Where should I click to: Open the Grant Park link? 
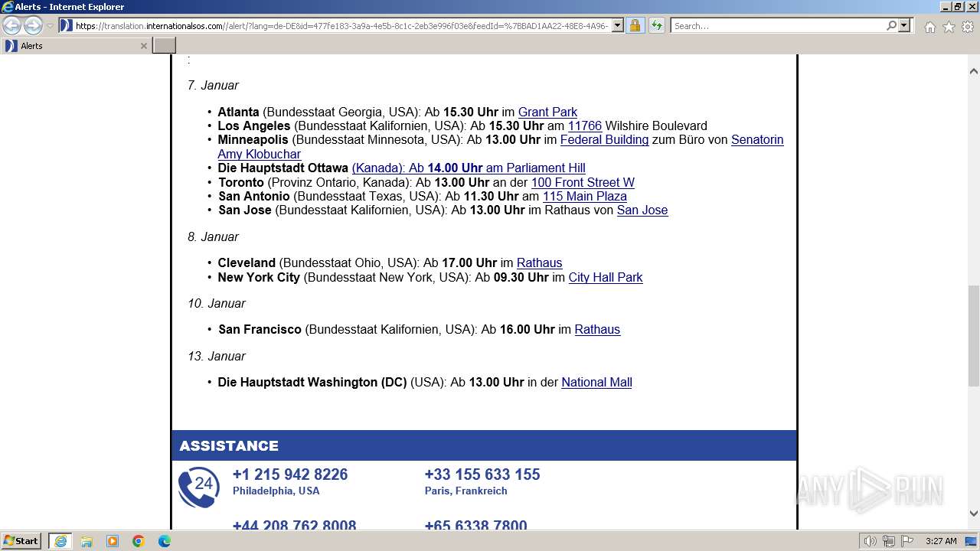tap(547, 112)
